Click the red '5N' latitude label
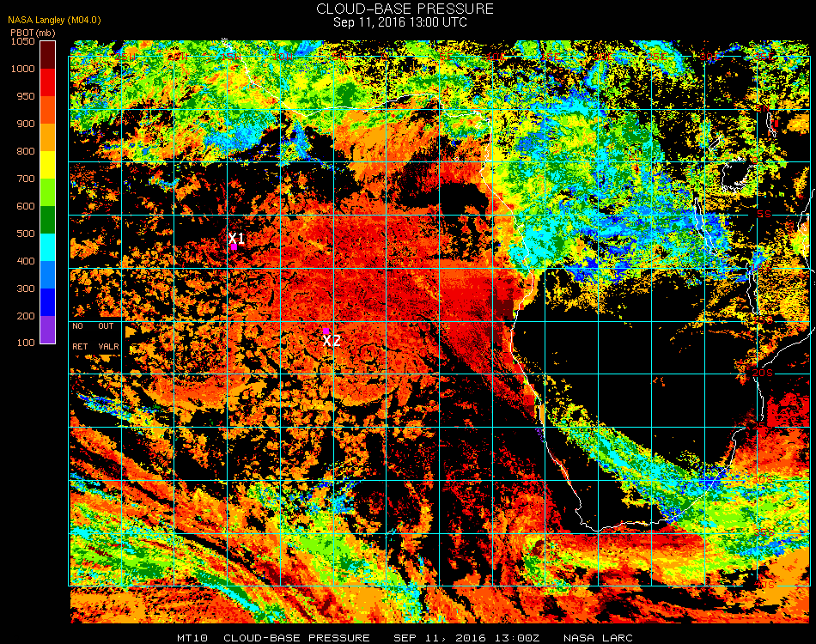Screen dimensions: 816x644 coord(763,109)
